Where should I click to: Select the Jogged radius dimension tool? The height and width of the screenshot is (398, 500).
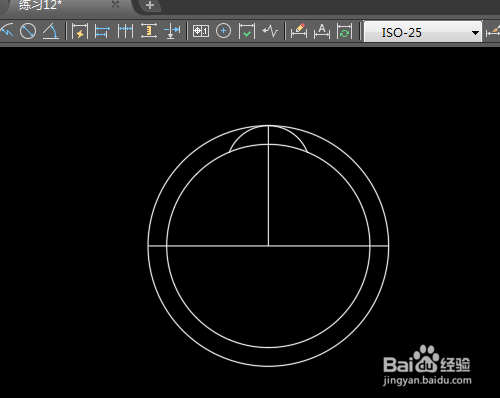click(6, 32)
